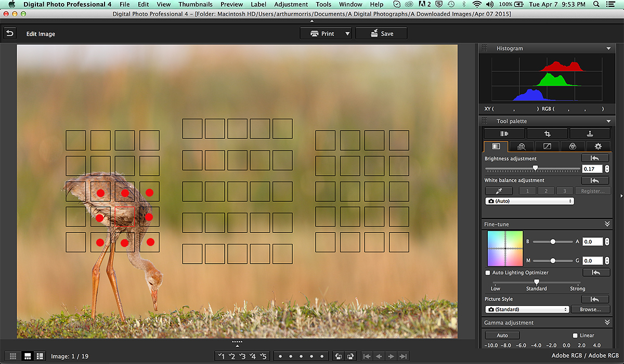Rotate image left
The image size is (624, 364).
coord(339,356)
